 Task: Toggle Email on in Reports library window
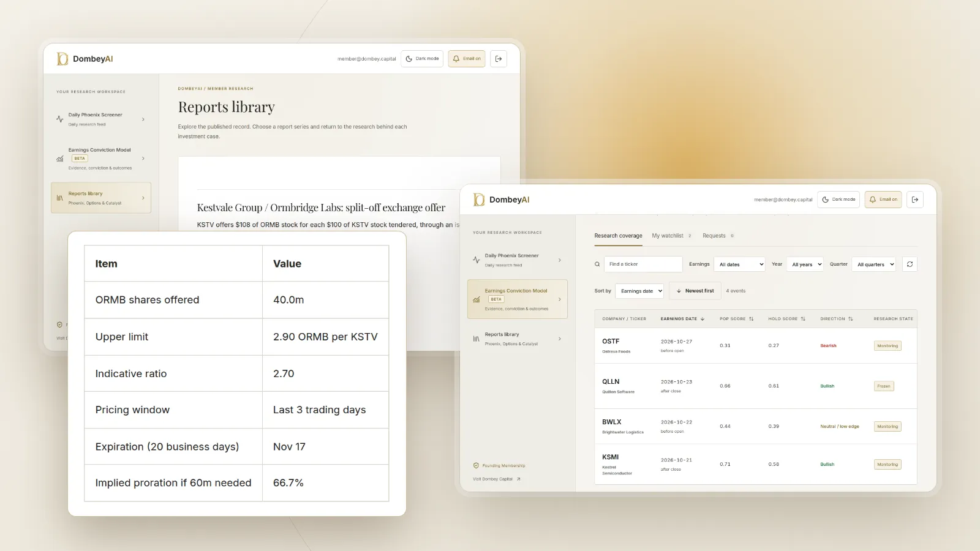[x=467, y=59]
